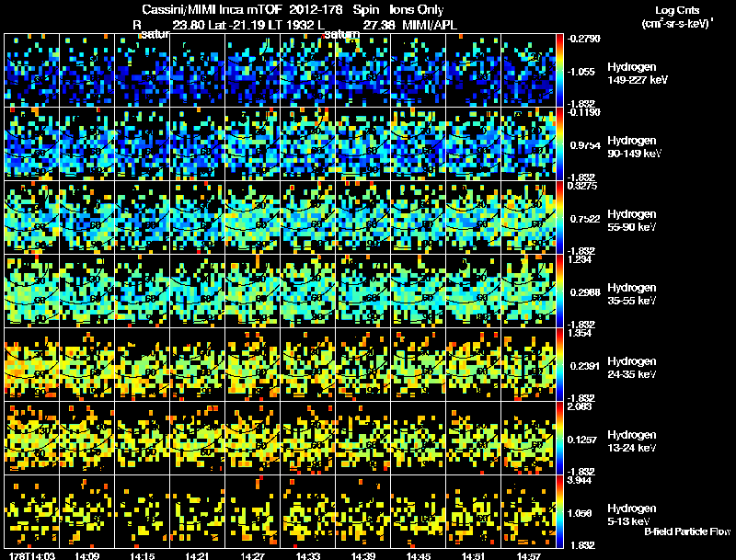Select the 149-227 keV panel at 14:39
Image resolution: width=736 pixels, height=560 pixels.
click(363, 71)
